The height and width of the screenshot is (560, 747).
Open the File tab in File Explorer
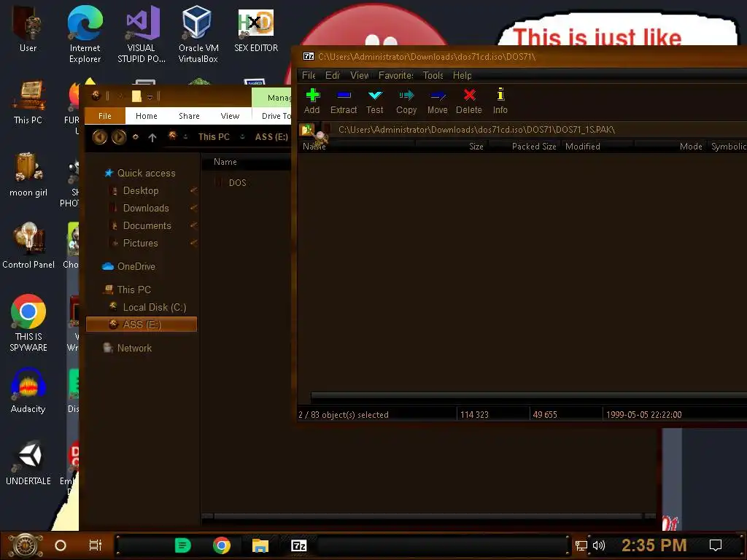click(x=105, y=116)
